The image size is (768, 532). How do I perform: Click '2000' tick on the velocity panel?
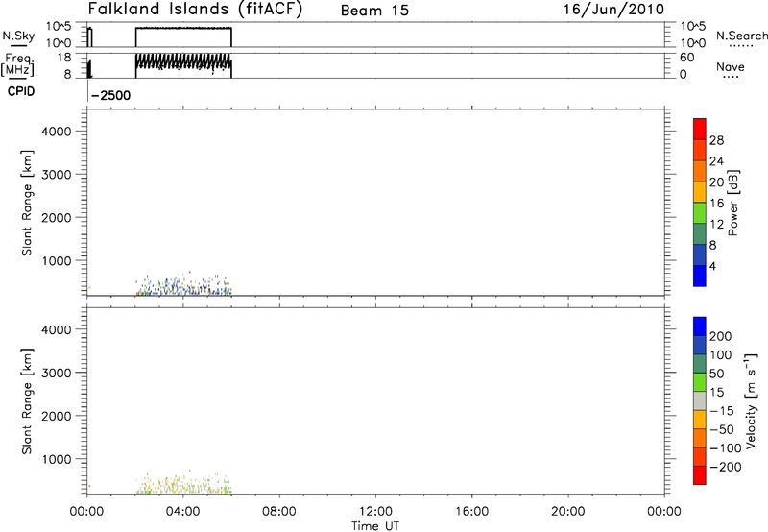point(57,416)
